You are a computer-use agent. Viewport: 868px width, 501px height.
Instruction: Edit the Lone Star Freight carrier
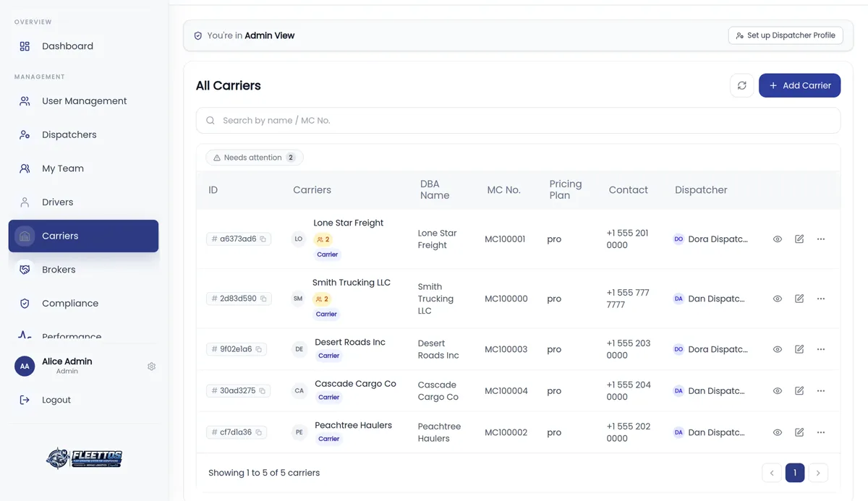799,239
